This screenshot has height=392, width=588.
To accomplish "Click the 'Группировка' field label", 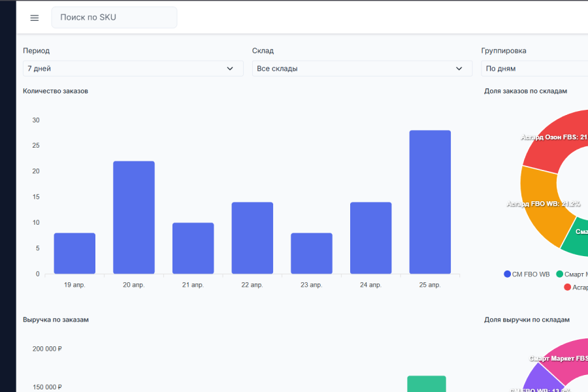I will (x=504, y=51).
